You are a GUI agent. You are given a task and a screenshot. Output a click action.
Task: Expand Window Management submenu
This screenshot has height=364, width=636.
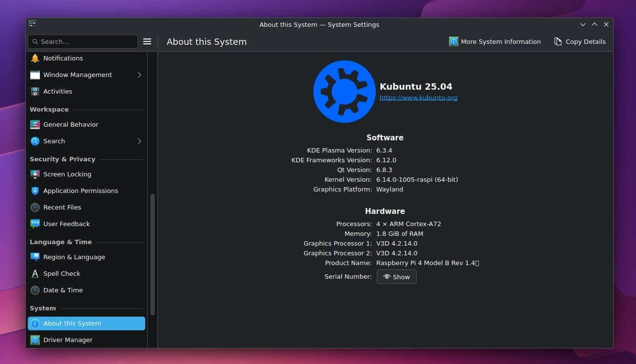(139, 75)
